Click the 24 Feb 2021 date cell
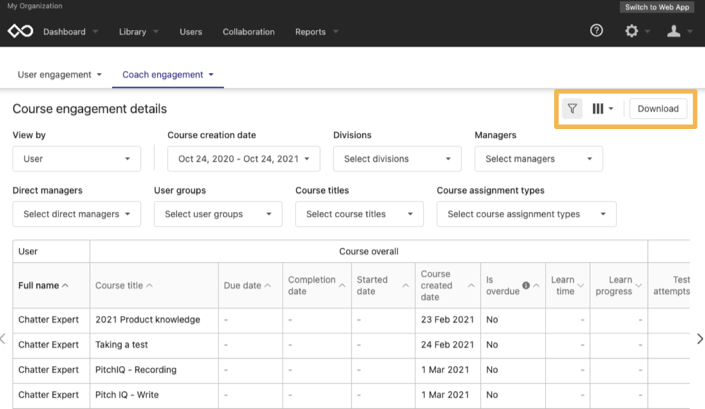The height and width of the screenshot is (409, 705). point(447,345)
